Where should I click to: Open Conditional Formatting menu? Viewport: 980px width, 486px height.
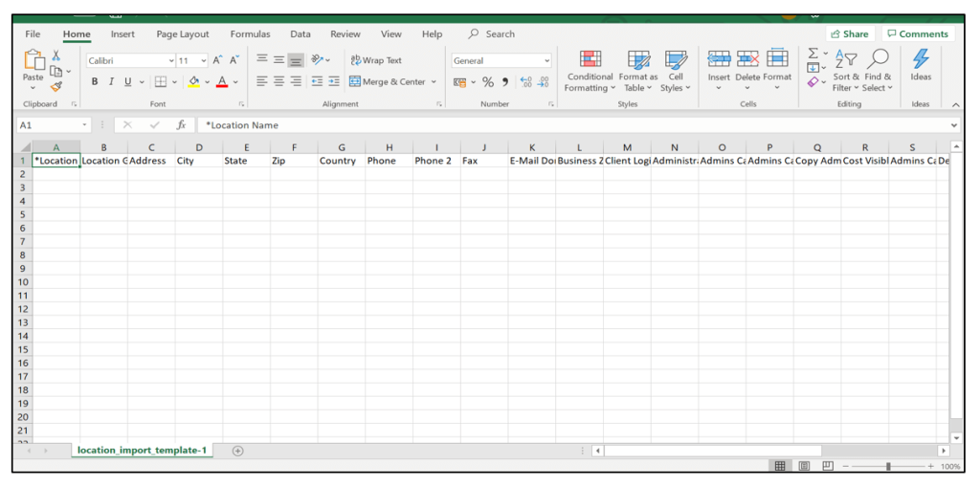pyautogui.click(x=590, y=71)
